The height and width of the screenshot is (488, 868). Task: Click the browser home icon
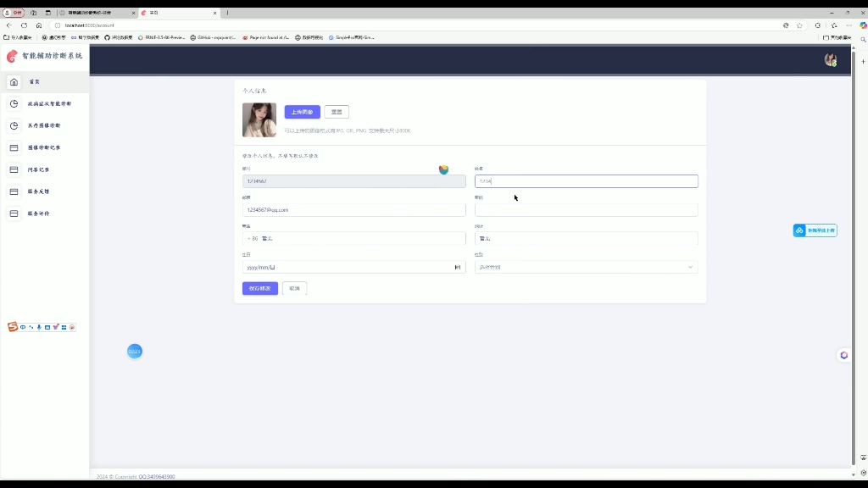coord(39,25)
